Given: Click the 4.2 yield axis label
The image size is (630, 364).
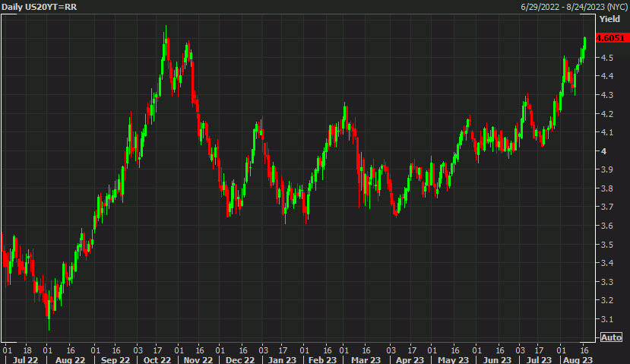Looking at the screenshot, I should (x=606, y=114).
